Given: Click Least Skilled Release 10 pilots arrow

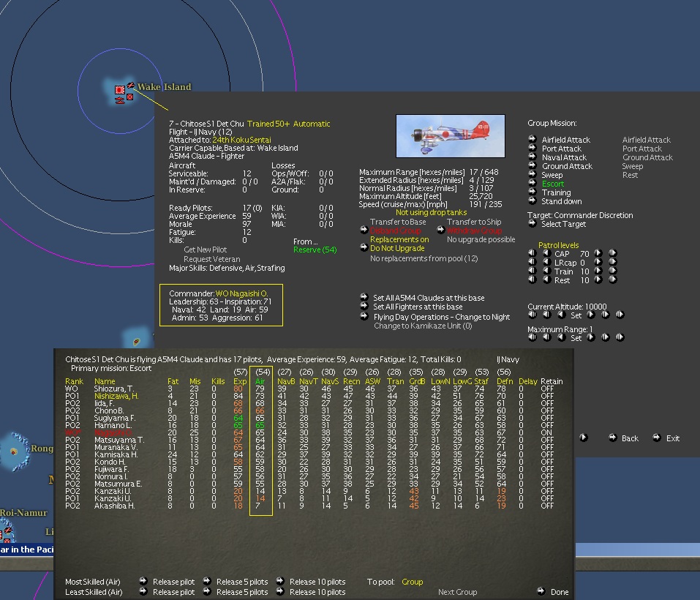Looking at the screenshot, I should [x=280, y=591].
